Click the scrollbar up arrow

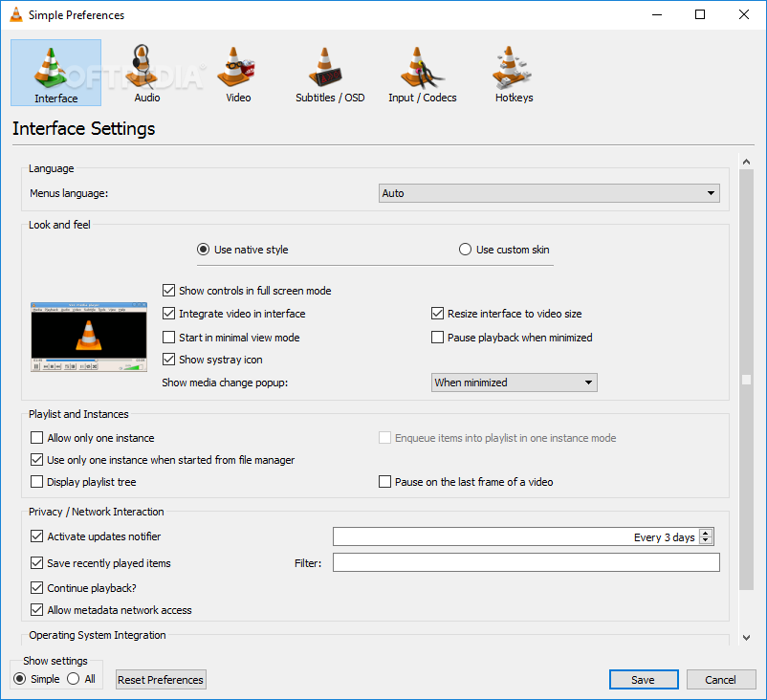(746, 162)
